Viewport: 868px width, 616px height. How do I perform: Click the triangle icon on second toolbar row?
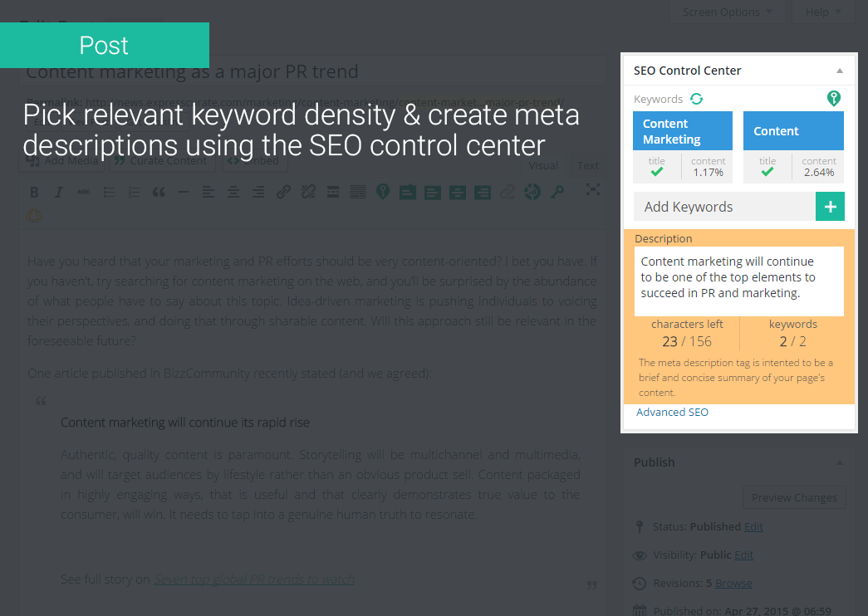34,215
